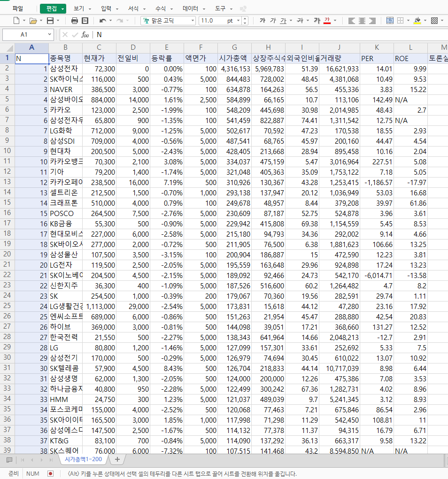Expand the fill color dropdown arrow
Image resolution: width=448 pixels, height=479 pixels.
425,21
